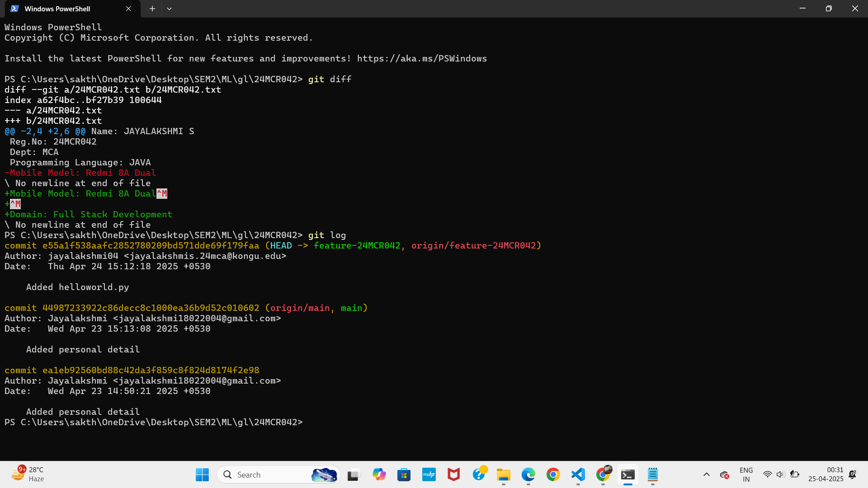
Task: Open Task View from the taskbar
Action: point(353,474)
